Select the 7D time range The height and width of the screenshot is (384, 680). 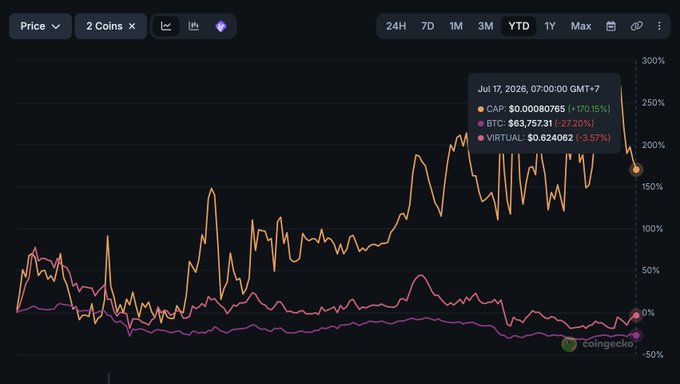[428, 26]
